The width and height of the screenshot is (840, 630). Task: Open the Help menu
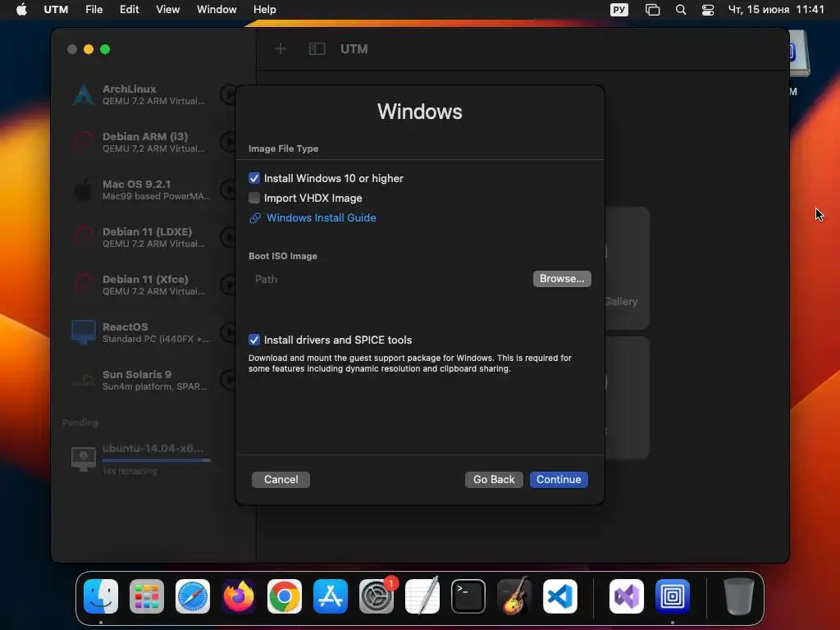point(265,10)
